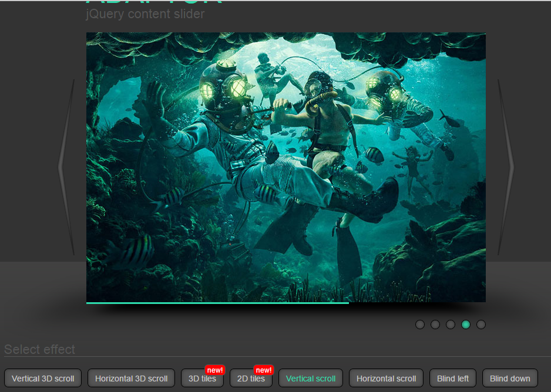Choose the Vertical 3D scroll effect
Image resolution: width=551 pixels, height=392 pixels.
click(43, 379)
